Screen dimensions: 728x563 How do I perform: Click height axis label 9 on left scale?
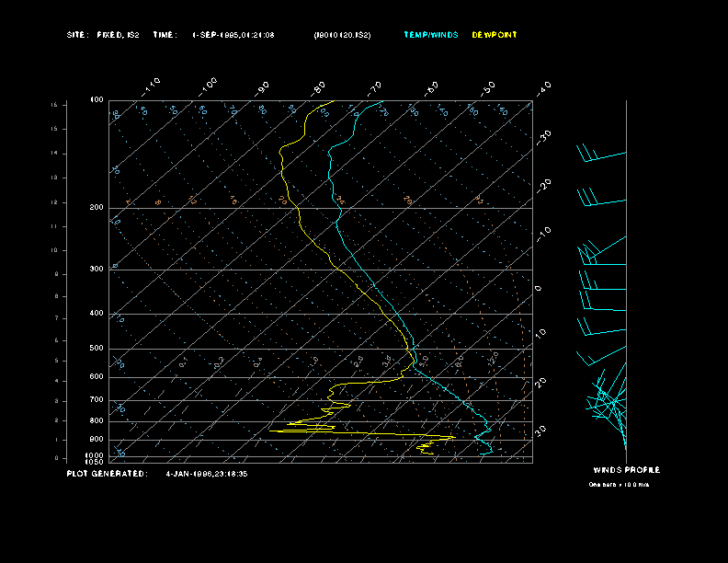tap(56, 274)
